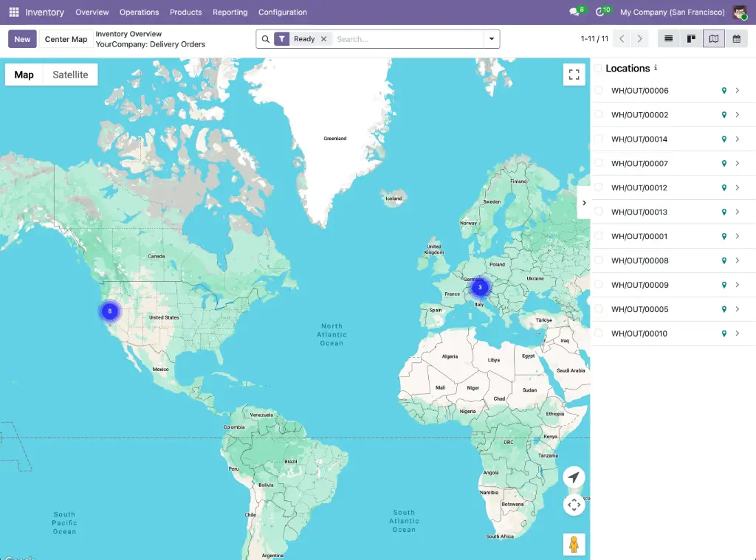Switch to list view

(668, 38)
